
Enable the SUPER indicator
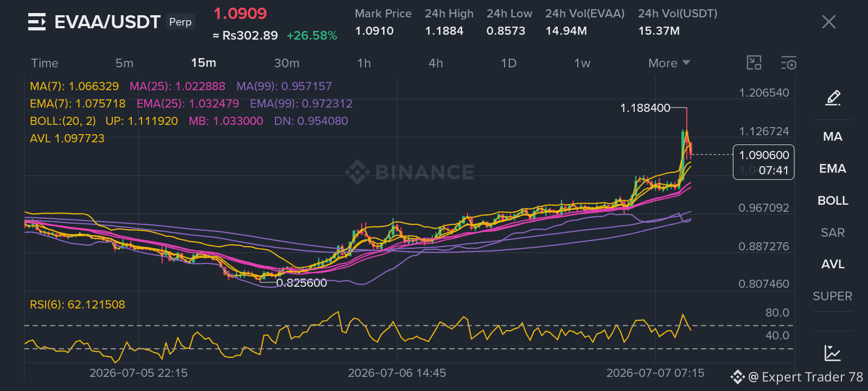tap(833, 296)
